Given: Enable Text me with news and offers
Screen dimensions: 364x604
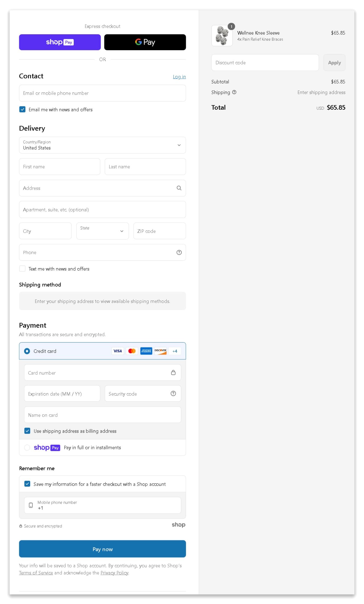Looking at the screenshot, I should pyautogui.click(x=22, y=269).
